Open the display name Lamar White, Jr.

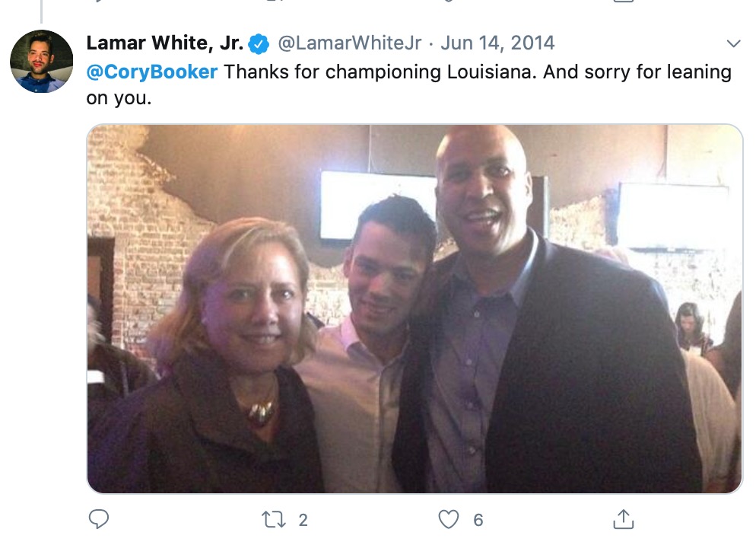165,43
